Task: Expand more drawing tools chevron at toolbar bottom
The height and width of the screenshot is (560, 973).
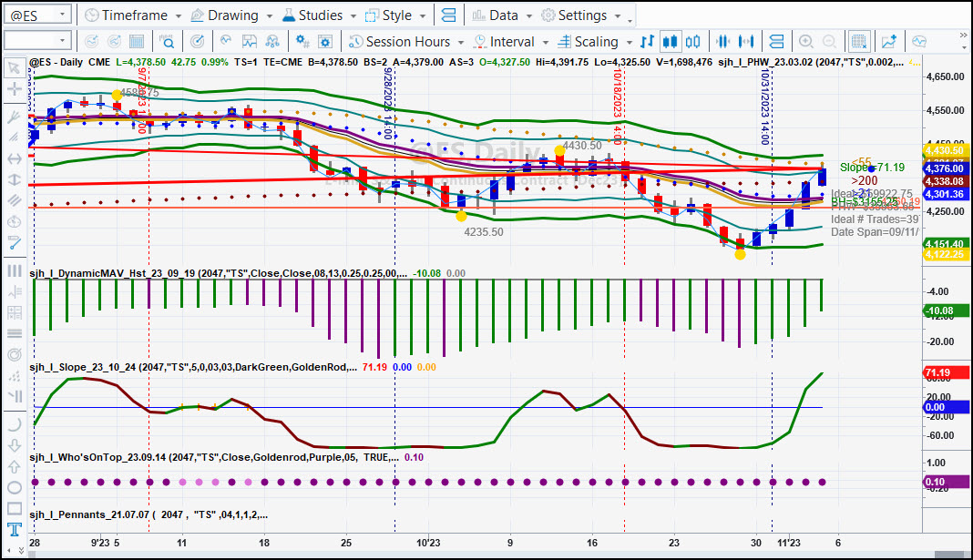Action: tap(20, 550)
